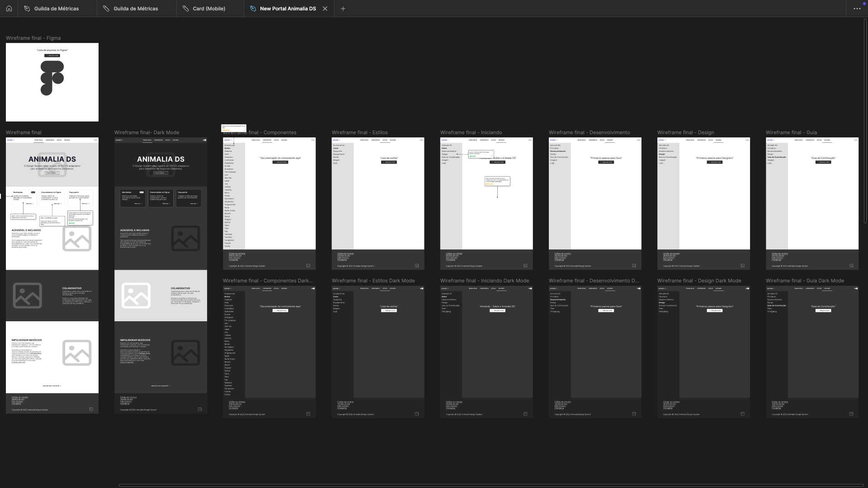Select Dark Mode frame's Impulsionar Negócios image placeholder
The image size is (868, 488).
point(185,353)
